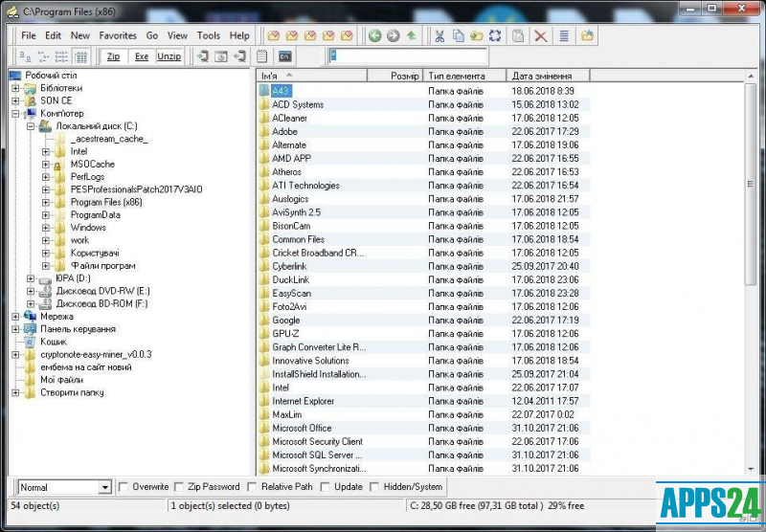Copy selection using the two-pages icon

coord(459,35)
